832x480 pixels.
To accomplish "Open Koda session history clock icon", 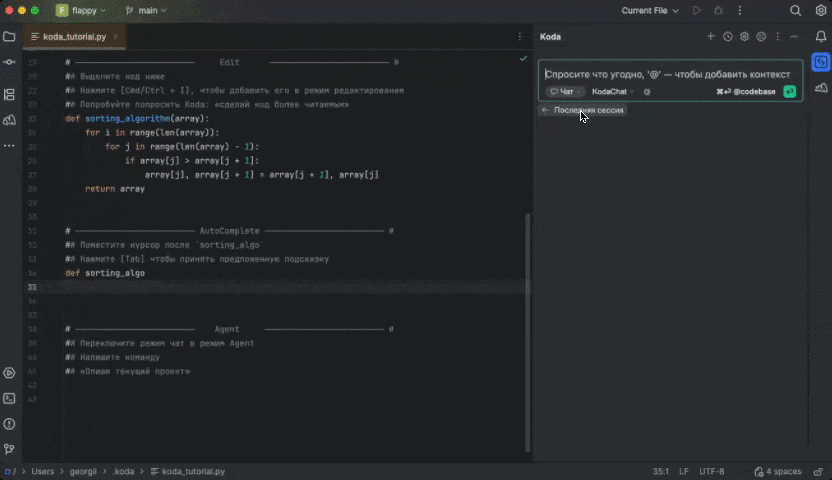I will tap(728, 37).
